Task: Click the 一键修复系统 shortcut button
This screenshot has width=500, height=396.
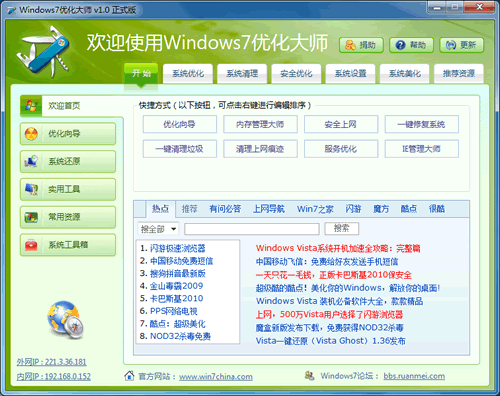Action: pos(422,124)
